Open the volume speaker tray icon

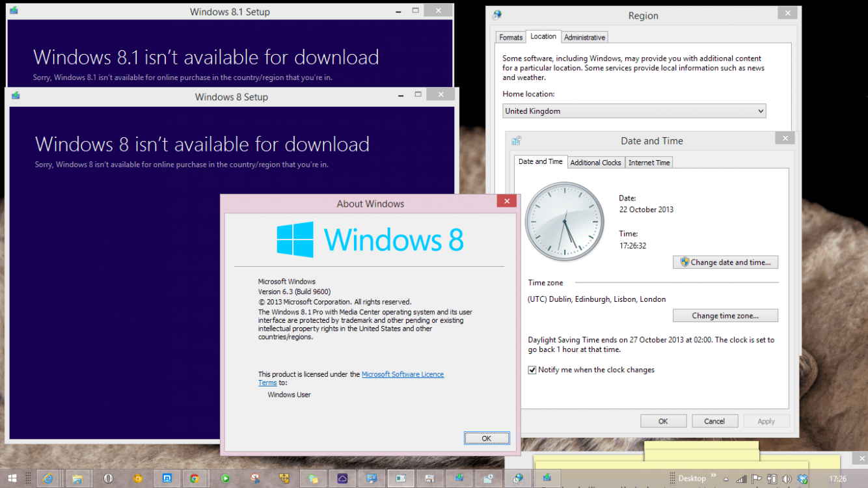point(787,478)
